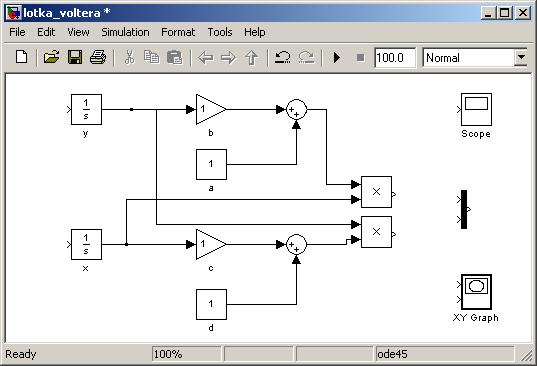This screenshot has width=537, height=366.
Task: Undo the last action
Action: [x=283, y=57]
